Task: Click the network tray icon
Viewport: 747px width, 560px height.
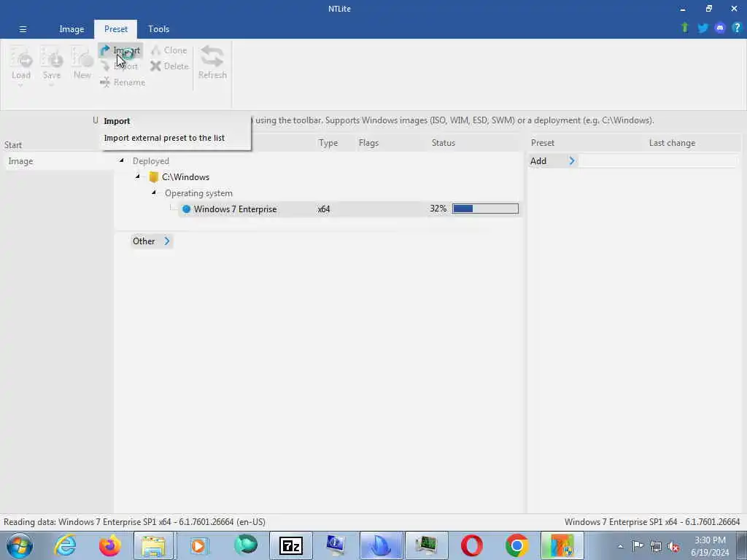Action: 656,546
